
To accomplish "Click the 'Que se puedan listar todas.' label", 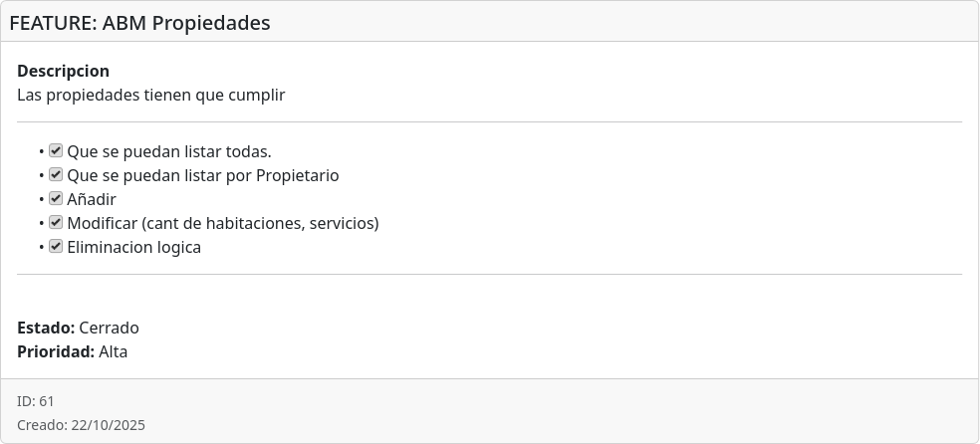I will click(169, 152).
